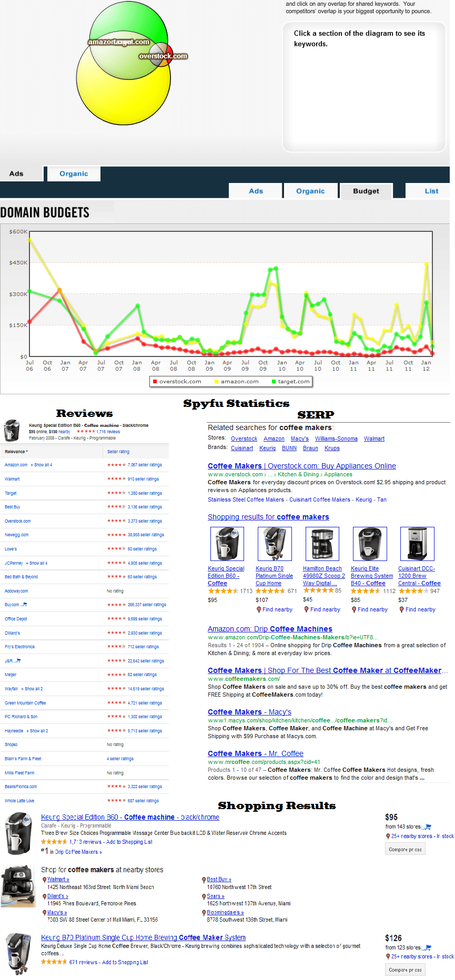This screenshot has height=980, width=455.
Task: Click the pin icon for 25+ nearby stores under $126
Action: (x=388, y=957)
